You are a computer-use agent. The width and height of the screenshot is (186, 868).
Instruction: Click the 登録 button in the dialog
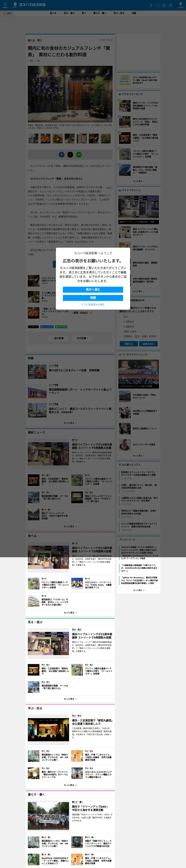coord(93,298)
